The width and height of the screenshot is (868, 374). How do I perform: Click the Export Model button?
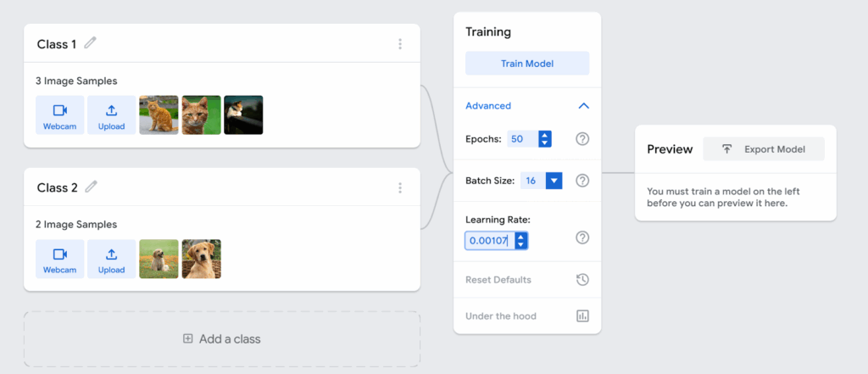point(763,149)
